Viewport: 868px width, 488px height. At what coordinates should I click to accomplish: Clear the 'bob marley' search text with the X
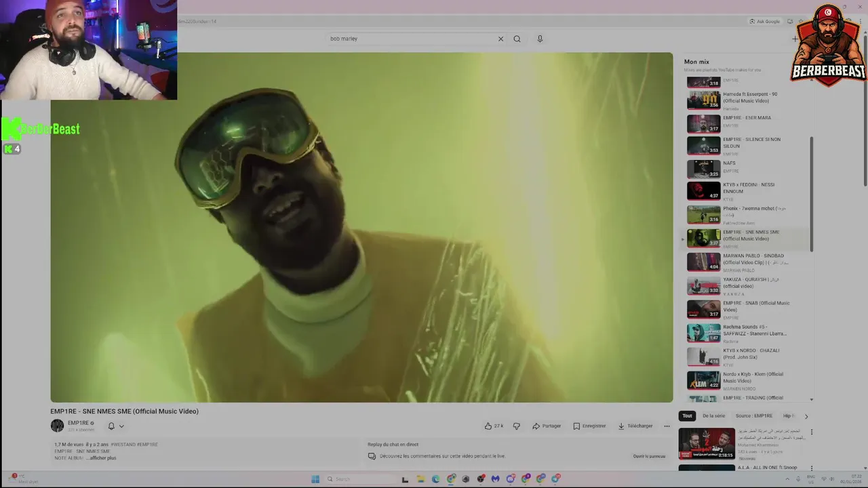tap(500, 39)
